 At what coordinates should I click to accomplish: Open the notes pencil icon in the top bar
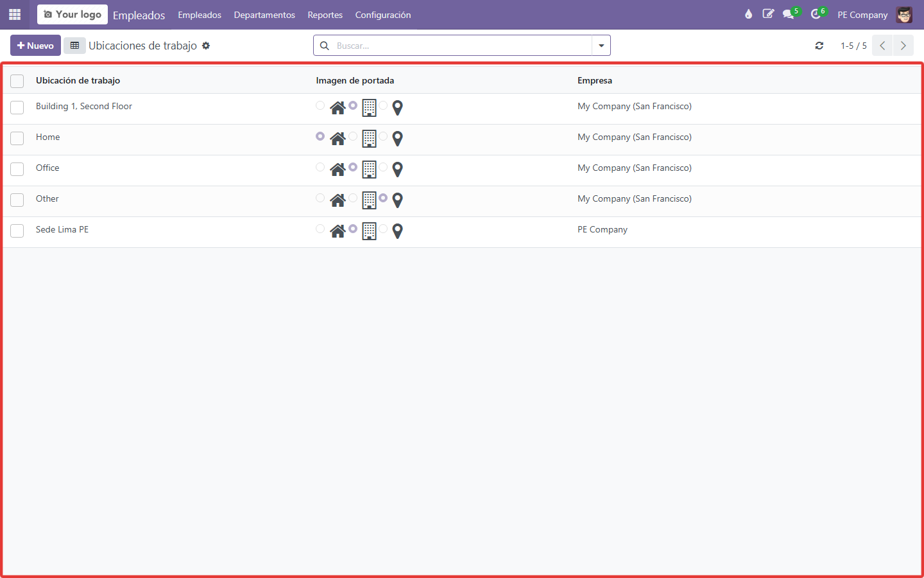[x=768, y=14]
